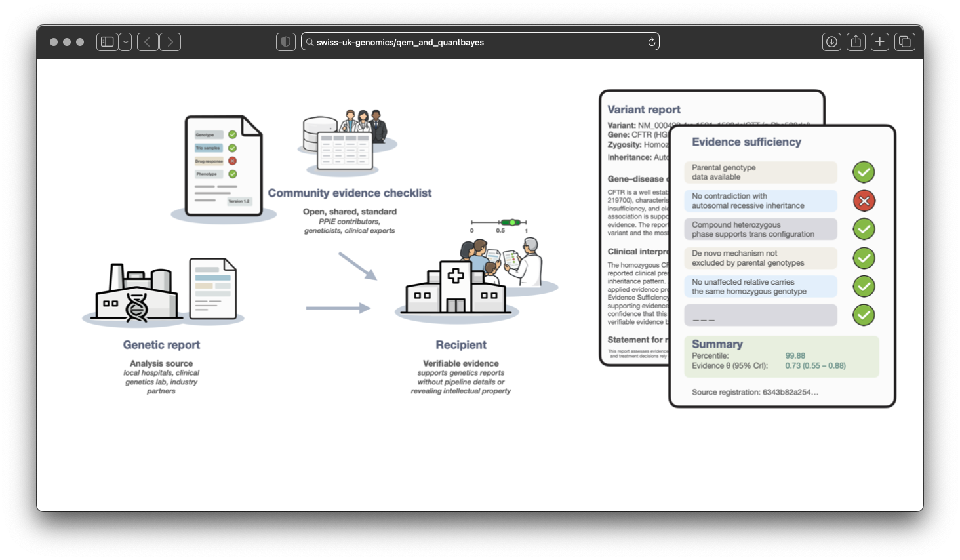Select the De novo mechanism not excluded row
Screen dimensions: 960x560
[x=761, y=258]
